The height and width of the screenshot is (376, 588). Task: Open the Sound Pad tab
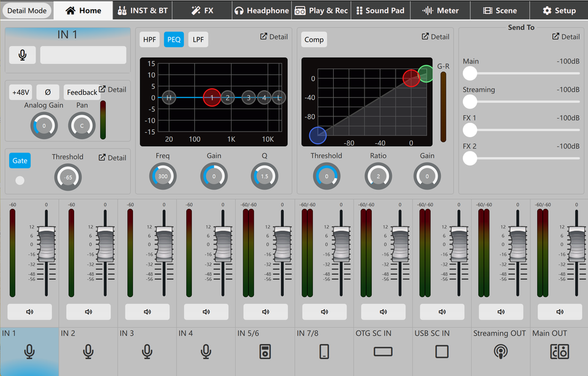tap(380, 10)
